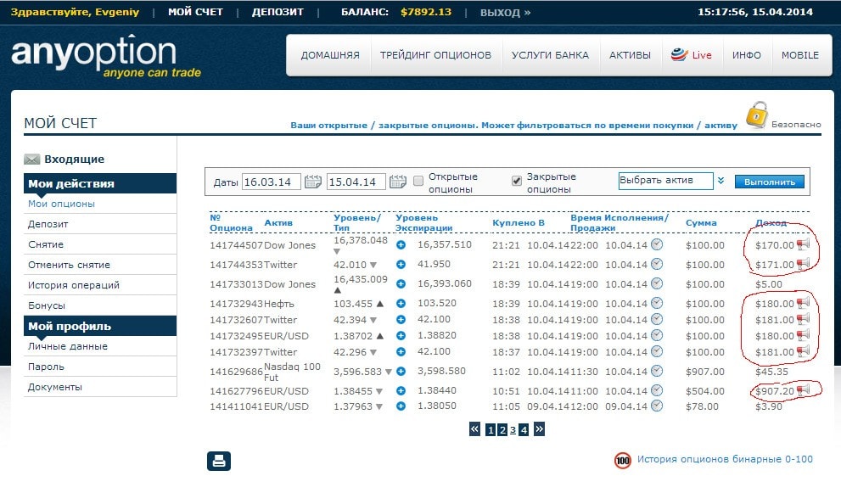Open the ТРЕЙДИНГ ОПЦИОНОВ menu
841x504 pixels.
[435, 55]
